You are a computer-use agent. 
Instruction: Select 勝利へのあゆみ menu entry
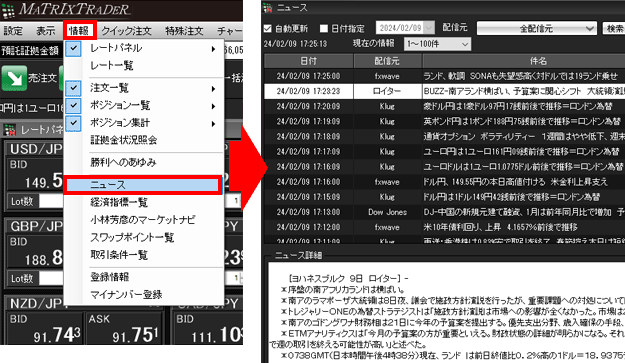tap(123, 163)
